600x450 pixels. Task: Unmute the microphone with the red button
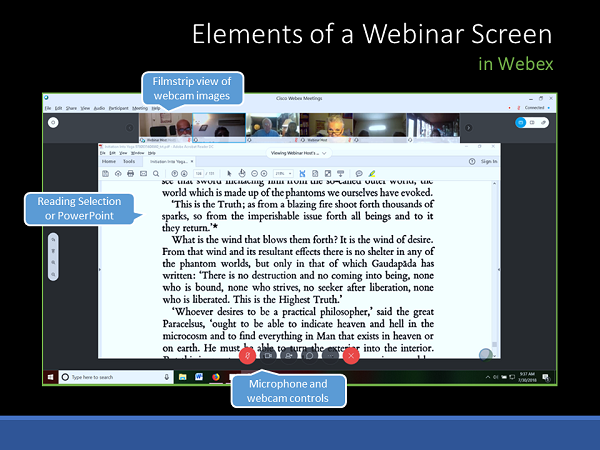pyautogui.click(x=248, y=356)
